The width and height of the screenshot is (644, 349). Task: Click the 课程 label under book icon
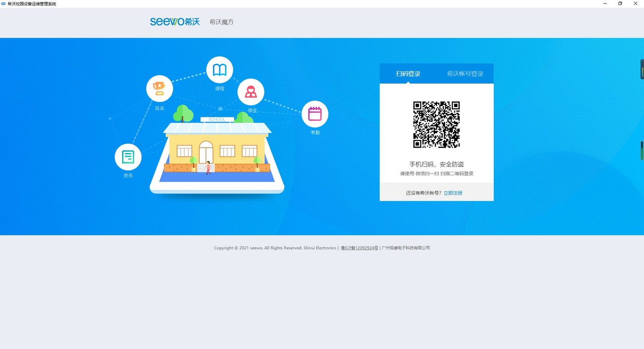coord(220,89)
